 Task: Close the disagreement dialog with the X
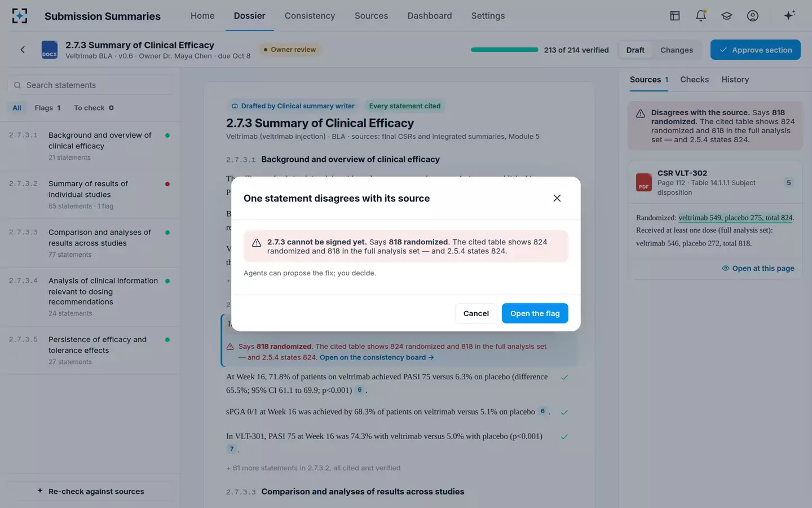tap(557, 198)
